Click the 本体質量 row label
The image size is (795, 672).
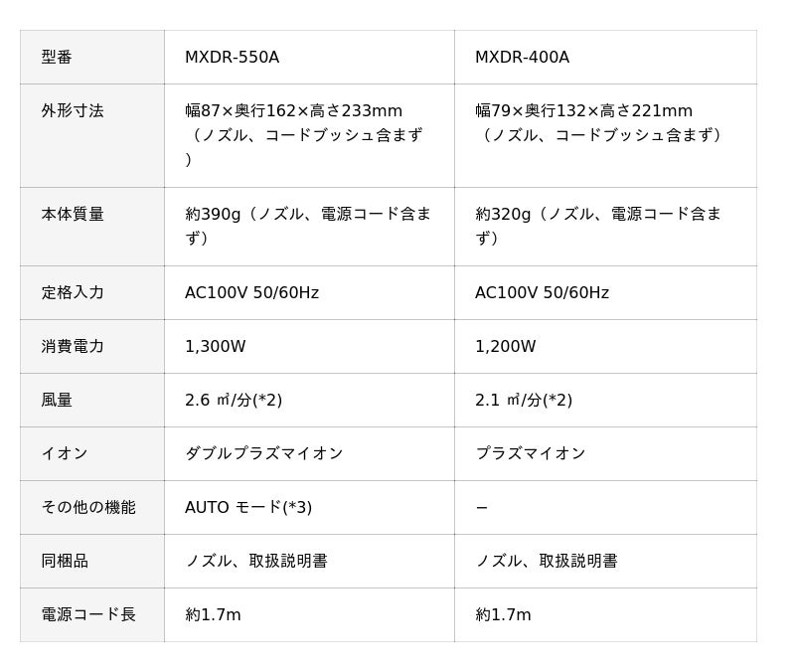[x=73, y=214]
